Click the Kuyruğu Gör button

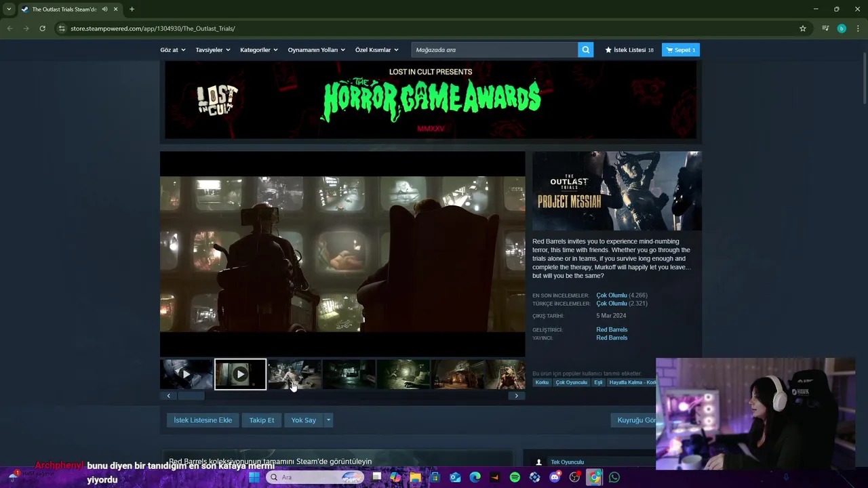pos(635,420)
